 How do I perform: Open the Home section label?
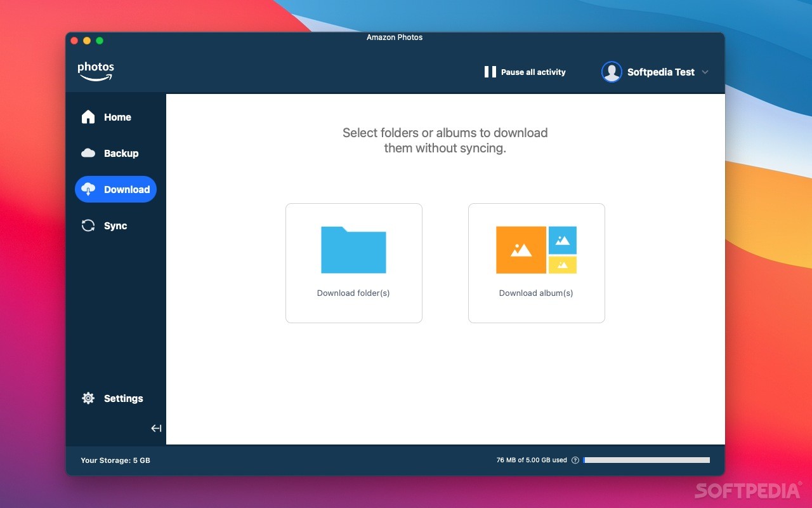[117, 117]
